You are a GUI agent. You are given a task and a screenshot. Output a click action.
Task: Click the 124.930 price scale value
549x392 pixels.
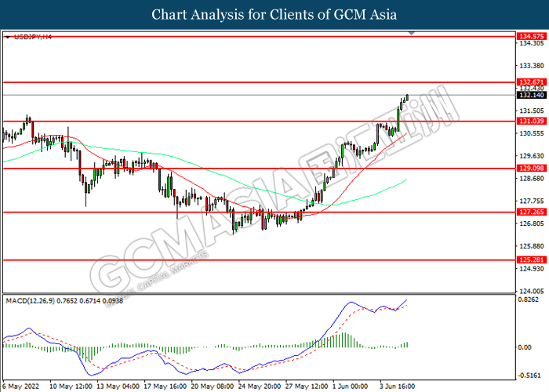532,269
